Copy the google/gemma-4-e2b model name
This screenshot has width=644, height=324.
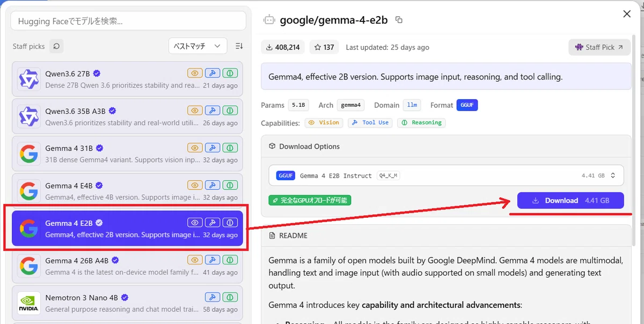pyautogui.click(x=399, y=20)
